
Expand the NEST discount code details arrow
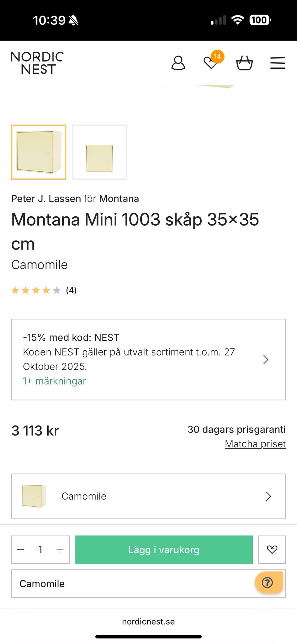265,360
